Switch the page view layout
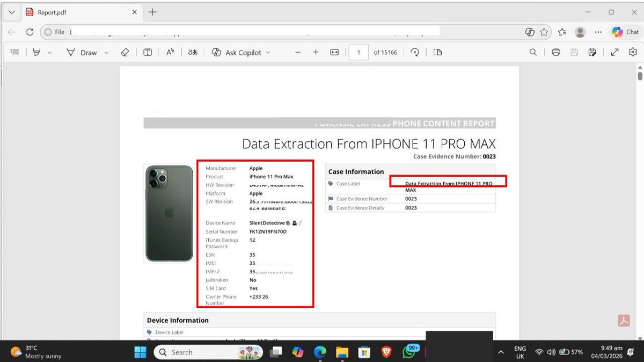This screenshot has width=644, height=362. [x=437, y=52]
